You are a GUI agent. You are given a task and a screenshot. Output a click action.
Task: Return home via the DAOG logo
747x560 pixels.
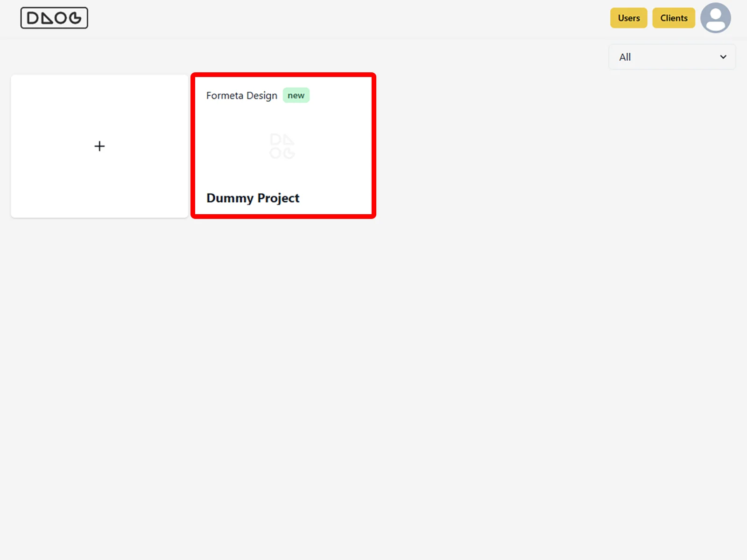pos(54,18)
